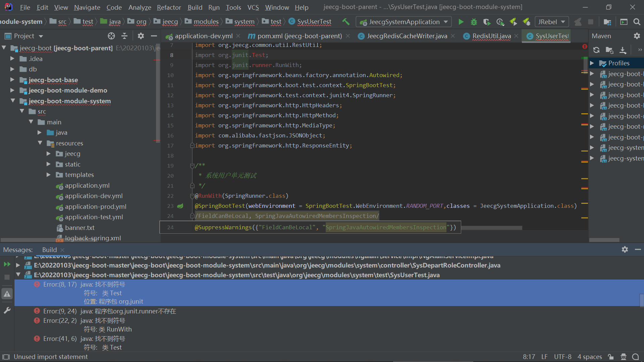Start the Debug session icon
Screen dimensions: 644x362
tap(474, 21)
